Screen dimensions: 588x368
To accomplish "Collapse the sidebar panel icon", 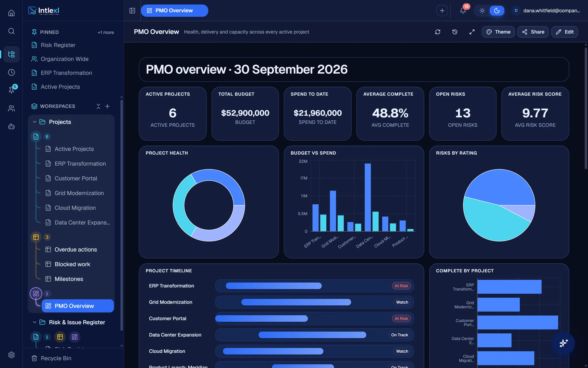I will 132,11.
